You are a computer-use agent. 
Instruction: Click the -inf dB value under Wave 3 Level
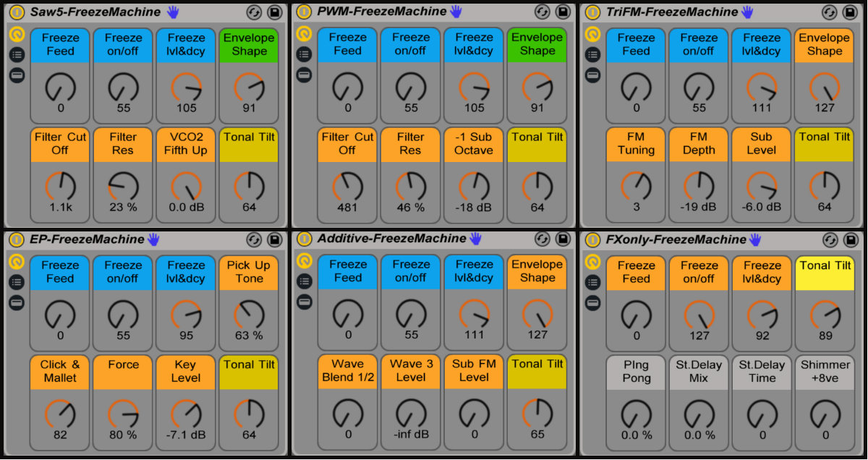tap(411, 435)
